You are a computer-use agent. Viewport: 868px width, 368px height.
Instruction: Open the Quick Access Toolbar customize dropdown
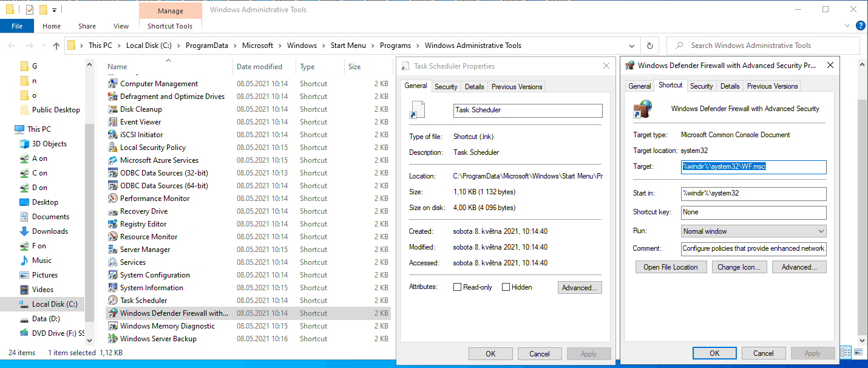55,10
